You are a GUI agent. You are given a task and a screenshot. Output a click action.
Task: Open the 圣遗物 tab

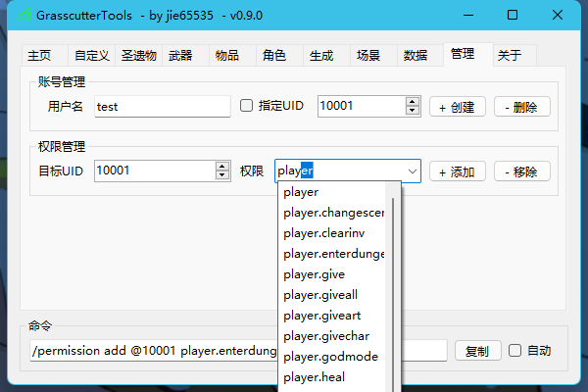(x=138, y=56)
